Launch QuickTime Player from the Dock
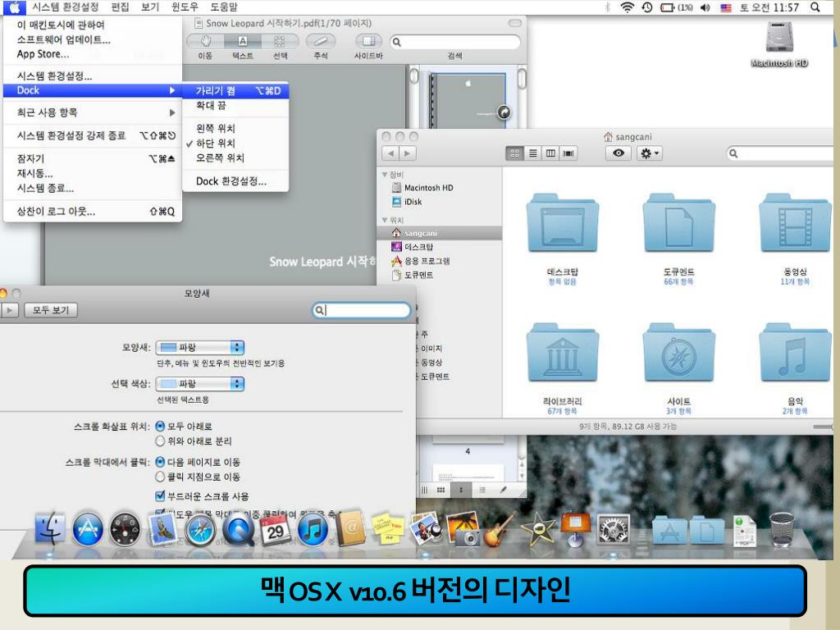840x630 pixels. point(238,531)
